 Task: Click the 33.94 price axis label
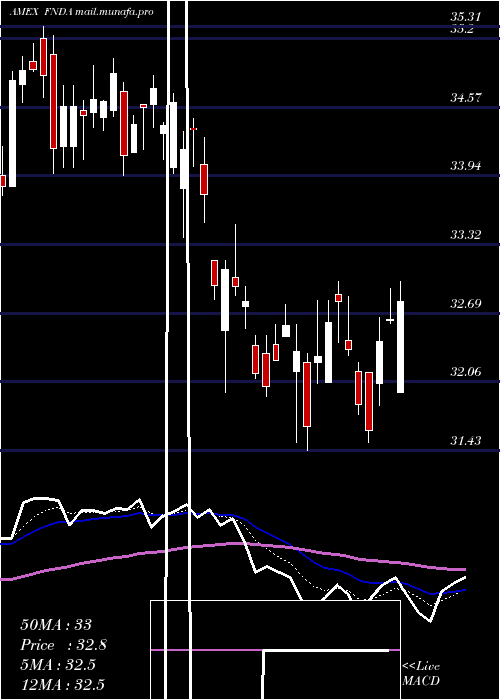tap(465, 166)
